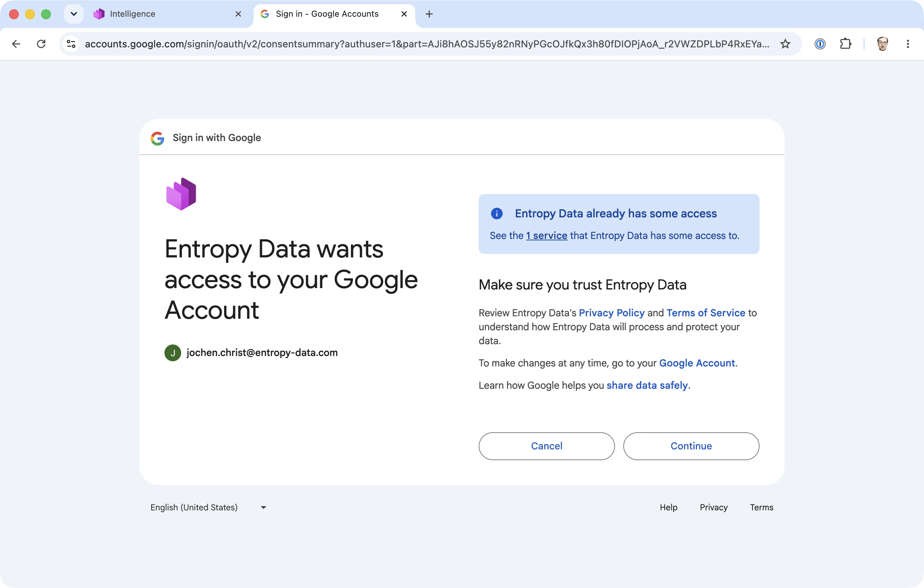Click jochen.christ@entropy-data.com email text

click(x=262, y=353)
